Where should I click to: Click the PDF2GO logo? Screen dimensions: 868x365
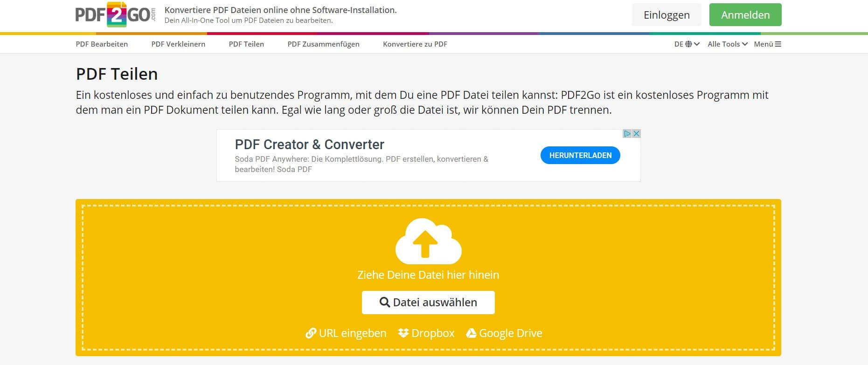[115, 15]
